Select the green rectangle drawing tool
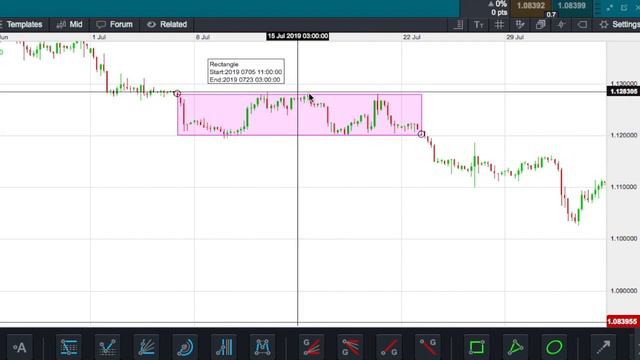 pyautogui.click(x=476, y=347)
